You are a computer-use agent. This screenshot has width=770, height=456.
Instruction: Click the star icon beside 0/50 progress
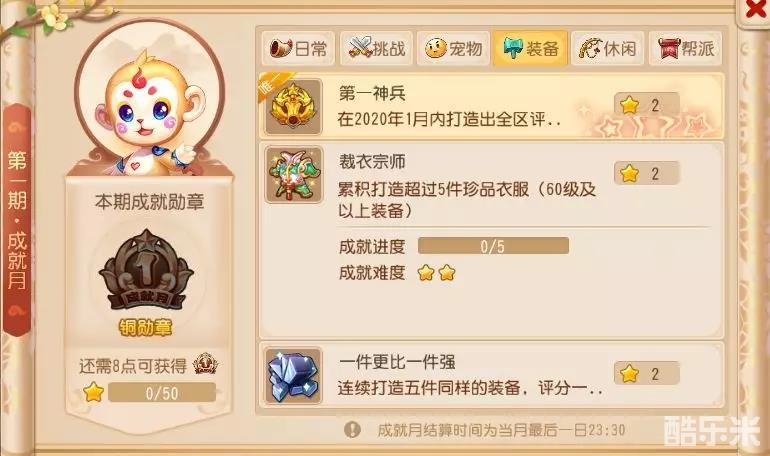93,393
